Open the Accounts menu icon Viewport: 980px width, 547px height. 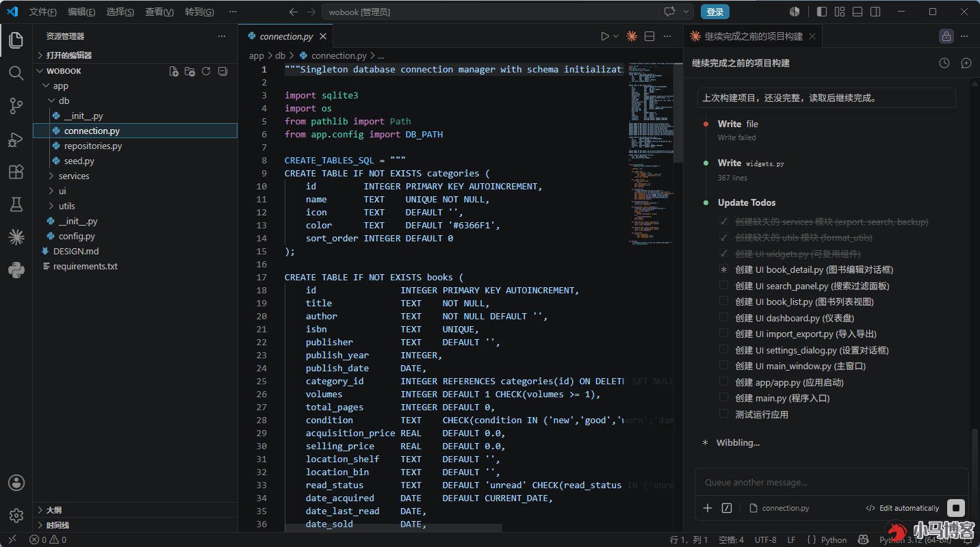coord(16,483)
